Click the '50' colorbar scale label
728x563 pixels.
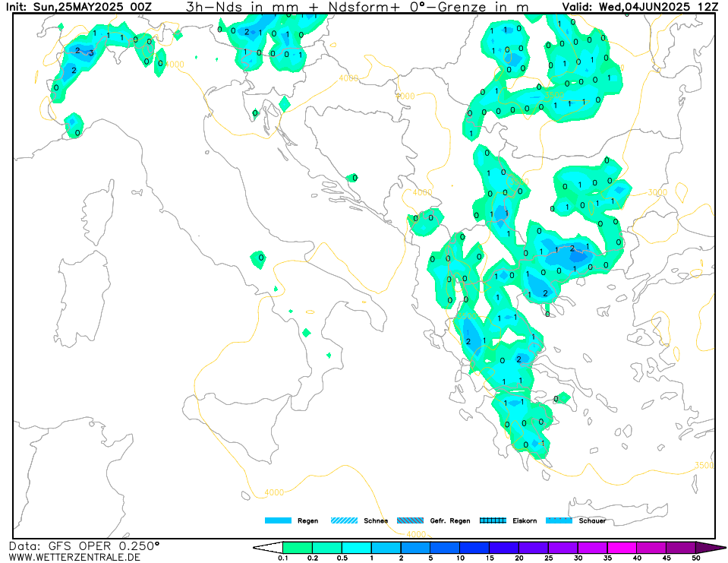pos(696,558)
